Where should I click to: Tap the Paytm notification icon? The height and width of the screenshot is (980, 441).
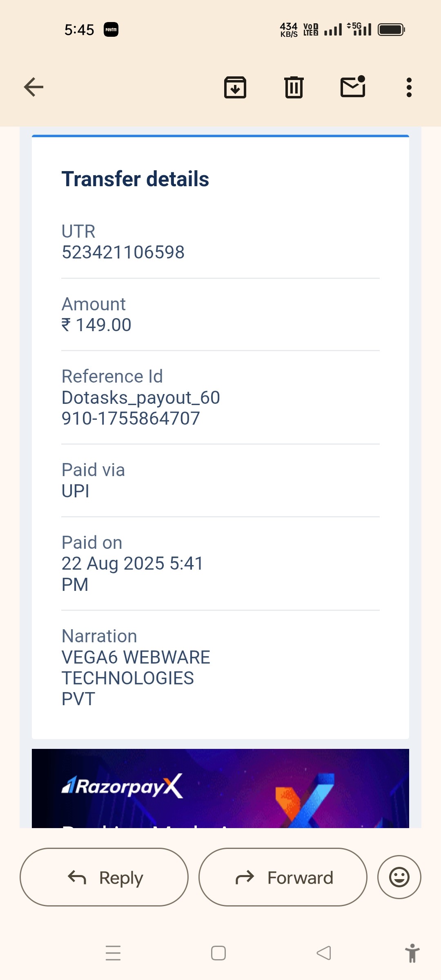click(x=111, y=30)
